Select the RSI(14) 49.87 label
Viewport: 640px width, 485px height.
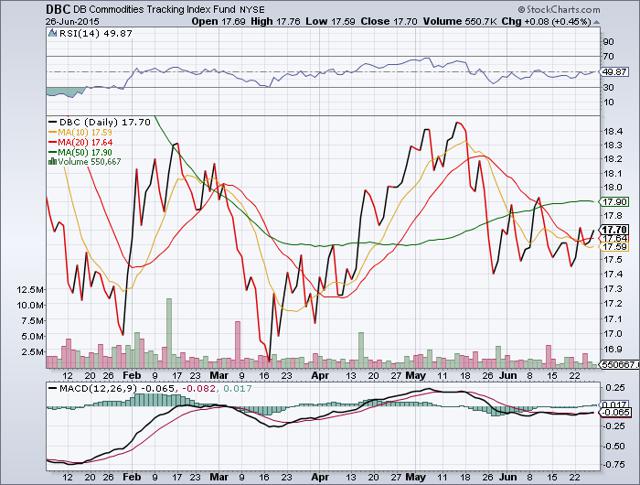coord(96,34)
